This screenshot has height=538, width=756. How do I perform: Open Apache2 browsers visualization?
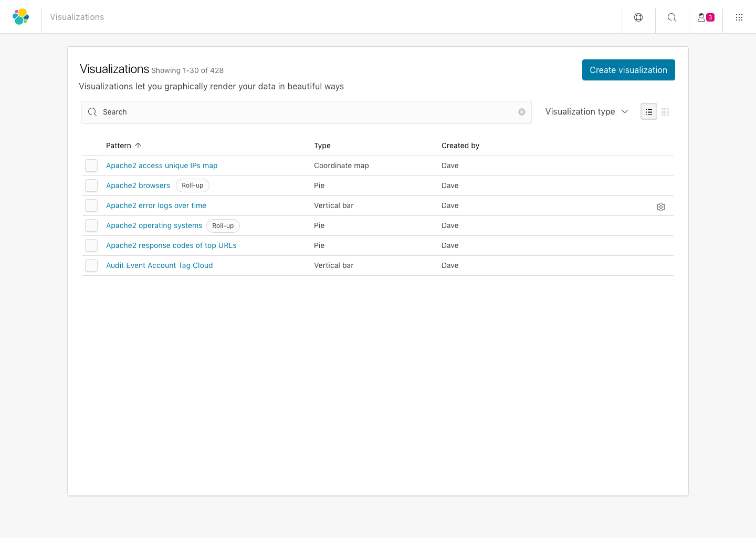click(138, 185)
